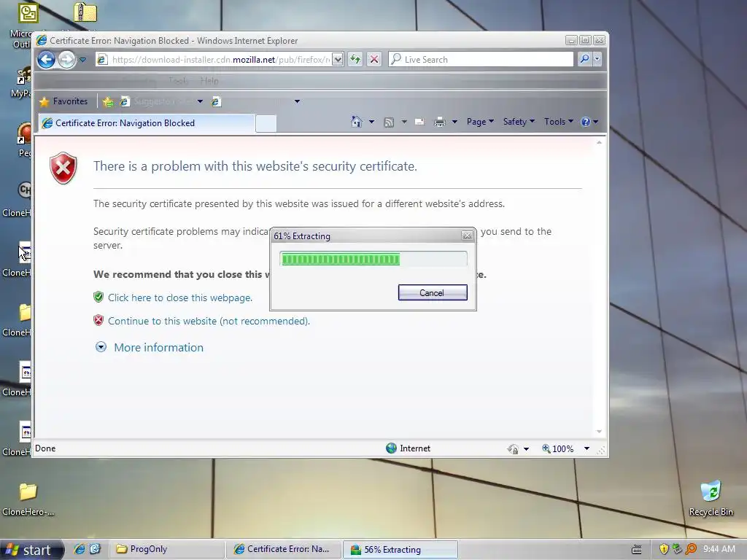Open search provider options dropdown
Viewport: 747px width, 560px height.
(597, 60)
